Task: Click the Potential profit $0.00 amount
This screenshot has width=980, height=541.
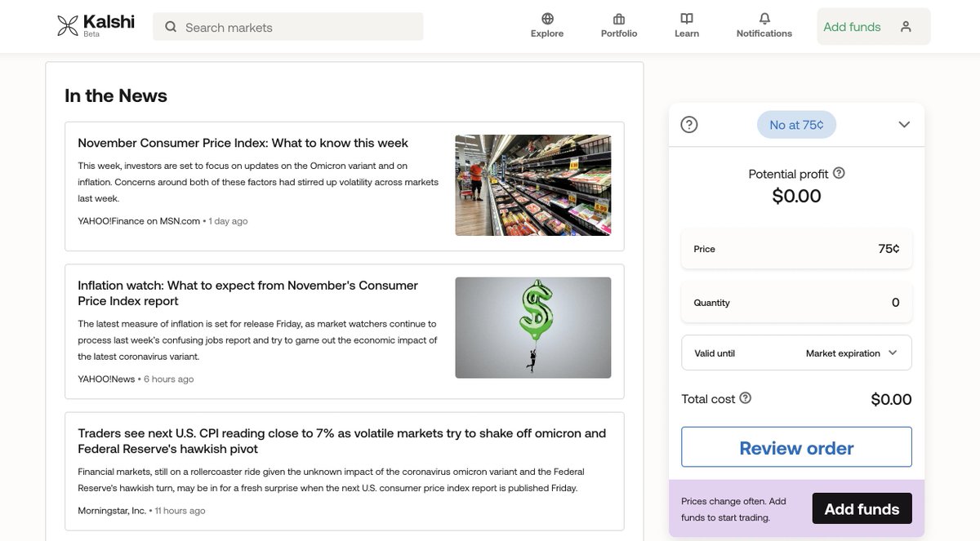Action: tap(796, 196)
